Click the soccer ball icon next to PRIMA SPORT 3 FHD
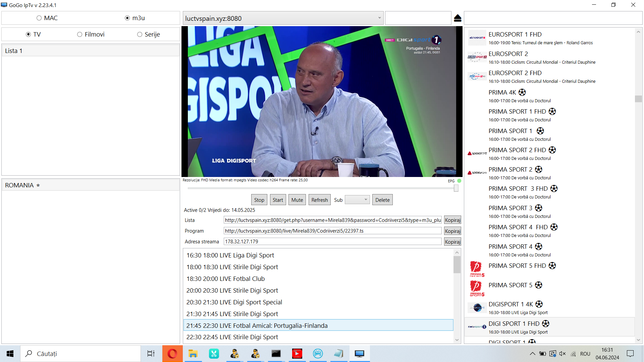Viewport: 644px width, 362px height. (554, 188)
